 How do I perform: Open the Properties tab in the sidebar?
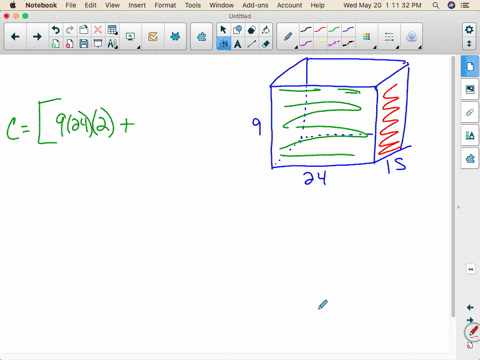tap(470, 135)
